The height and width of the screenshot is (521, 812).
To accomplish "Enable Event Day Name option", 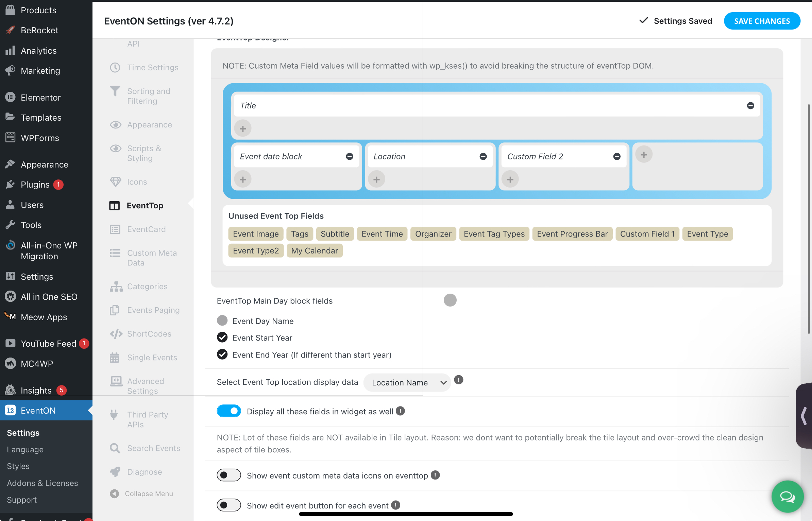I will (222, 320).
